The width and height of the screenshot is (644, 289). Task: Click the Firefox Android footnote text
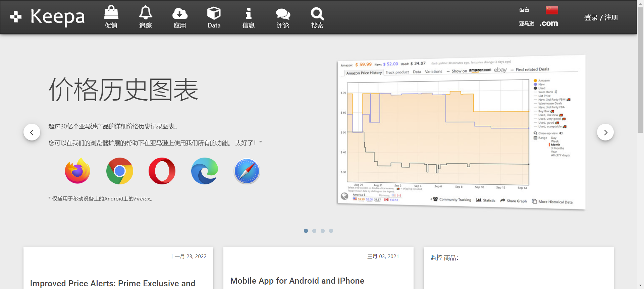[x=101, y=199]
